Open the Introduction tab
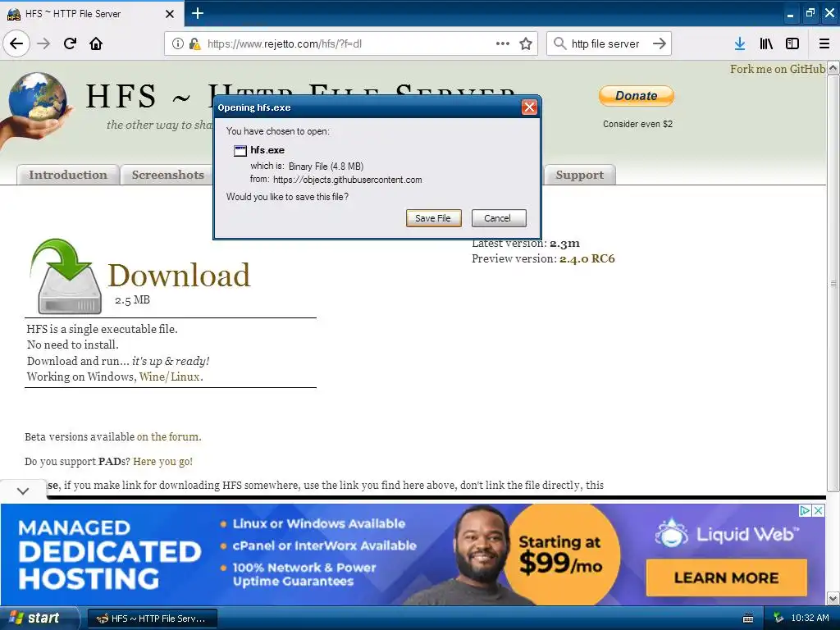 point(68,175)
